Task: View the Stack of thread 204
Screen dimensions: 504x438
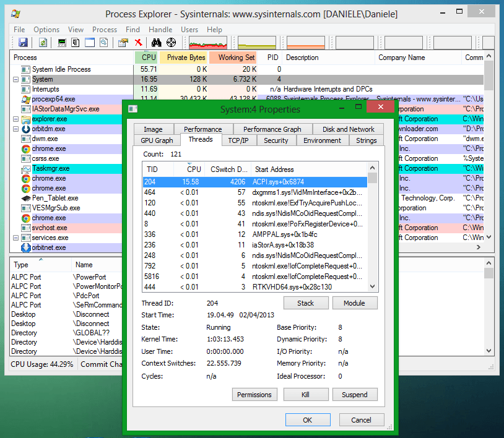Action: pyautogui.click(x=306, y=303)
